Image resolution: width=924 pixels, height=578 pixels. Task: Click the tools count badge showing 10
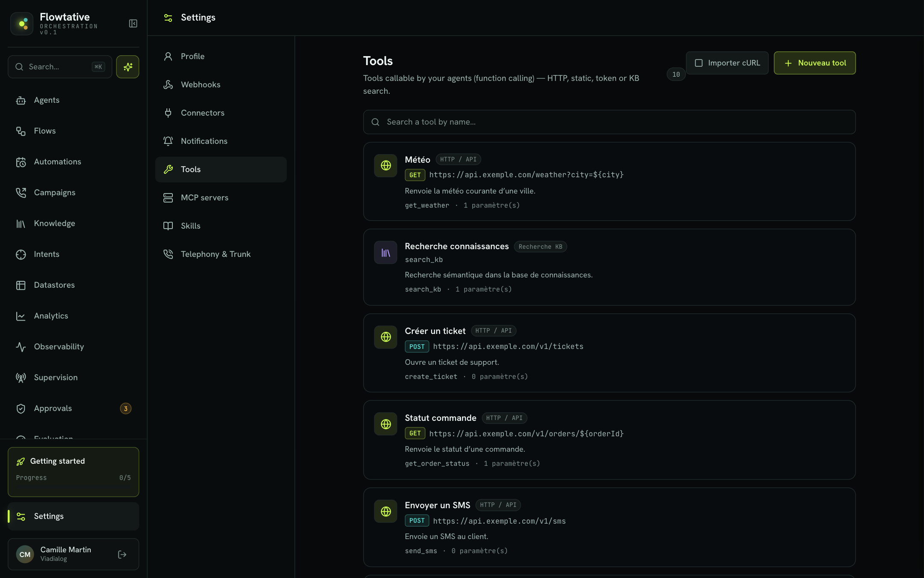676,74
